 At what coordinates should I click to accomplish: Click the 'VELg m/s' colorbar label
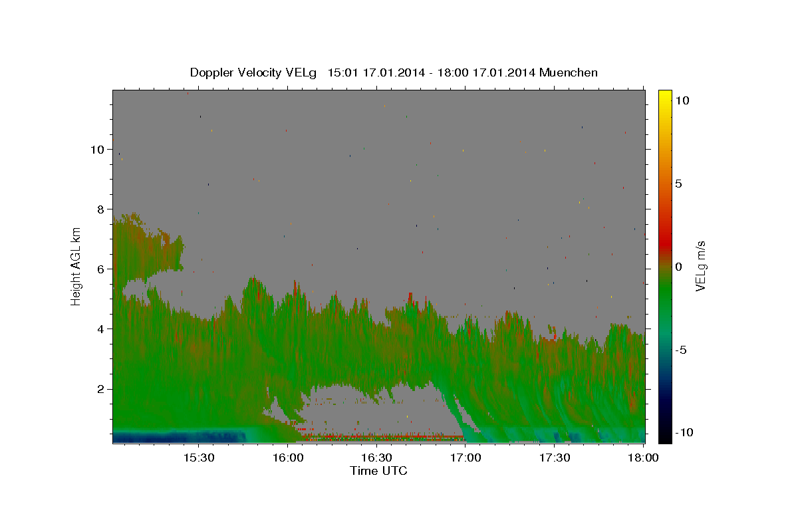(x=700, y=266)
